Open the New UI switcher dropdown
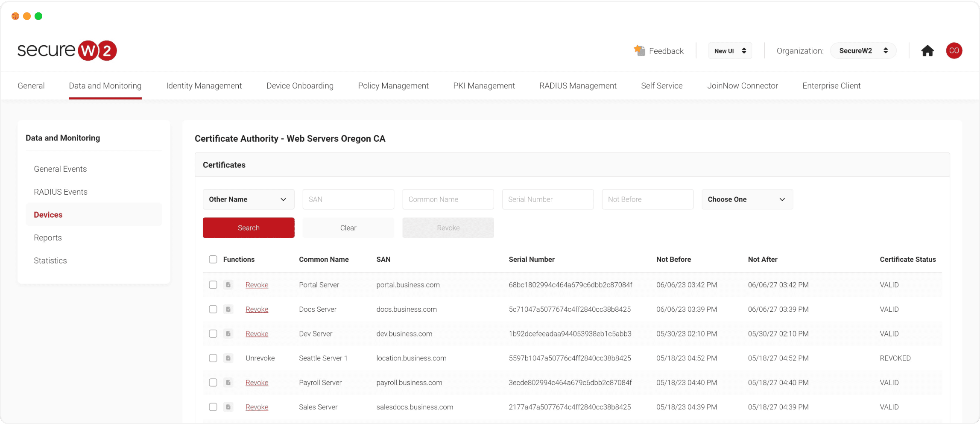 coord(730,51)
